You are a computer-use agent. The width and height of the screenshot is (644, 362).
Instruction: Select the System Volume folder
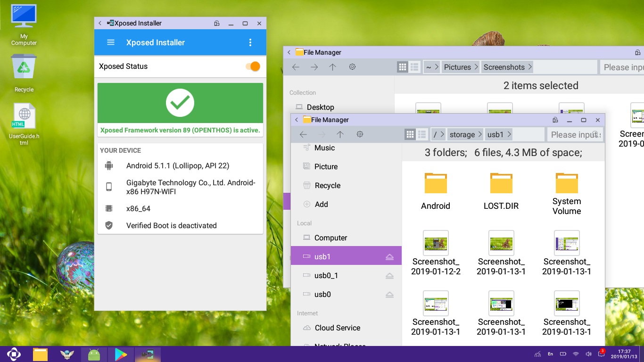point(567,194)
